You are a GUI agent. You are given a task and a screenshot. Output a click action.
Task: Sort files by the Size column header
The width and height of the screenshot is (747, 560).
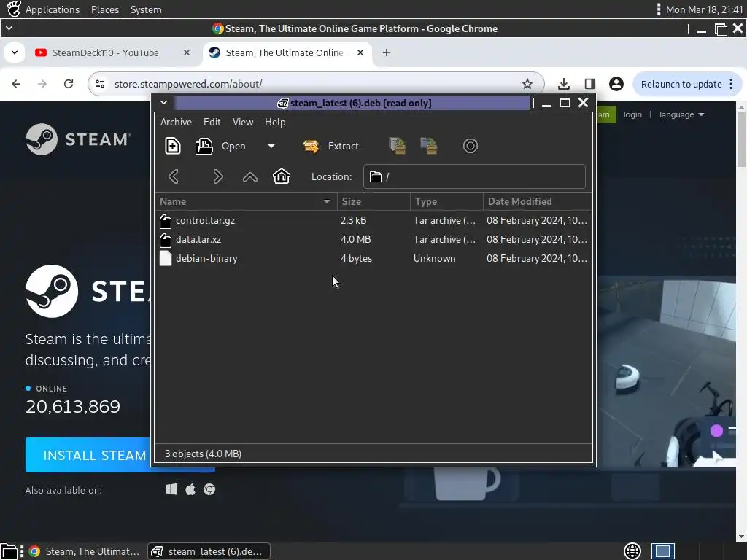point(373,201)
